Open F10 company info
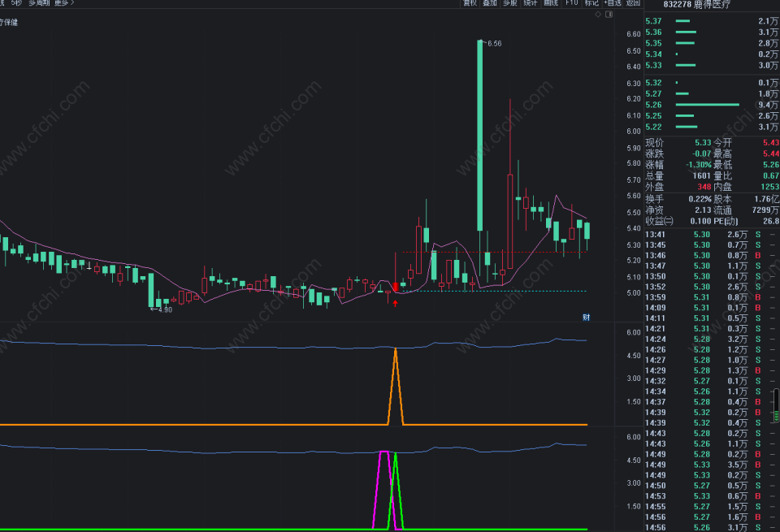Image resolution: width=780 pixels, height=532 pixels. point(571,3)
